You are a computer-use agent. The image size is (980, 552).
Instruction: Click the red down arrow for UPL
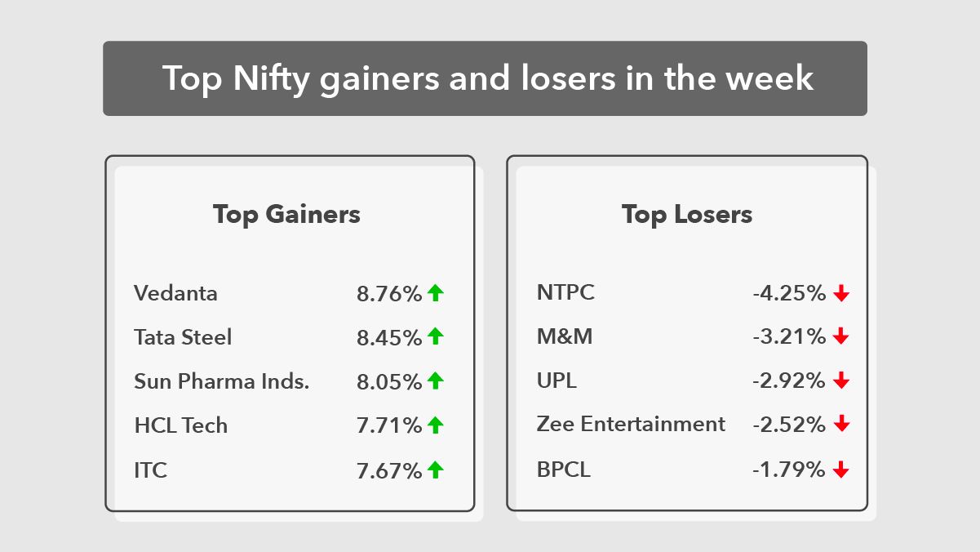click(841, 381)
